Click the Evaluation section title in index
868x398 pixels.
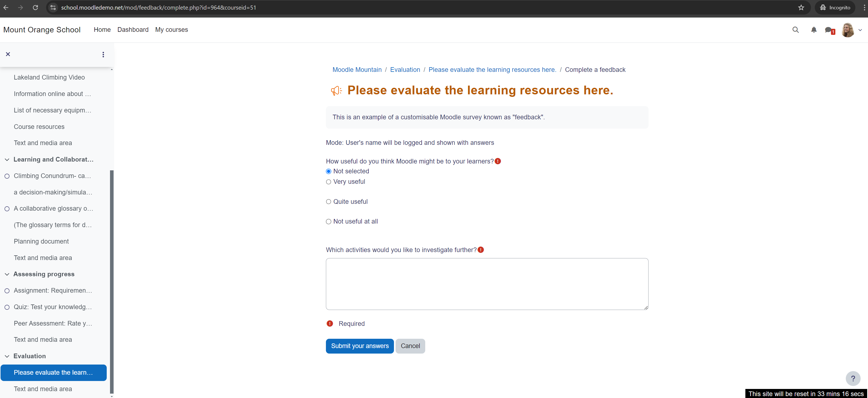(30, 356)
